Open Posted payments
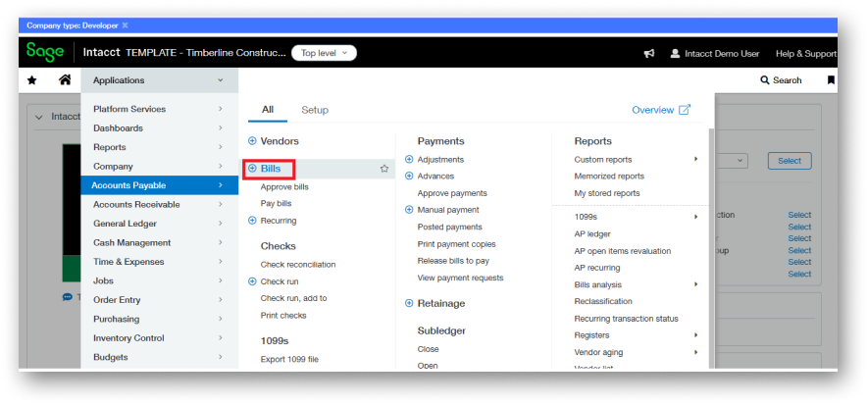 tap(449, 227)
